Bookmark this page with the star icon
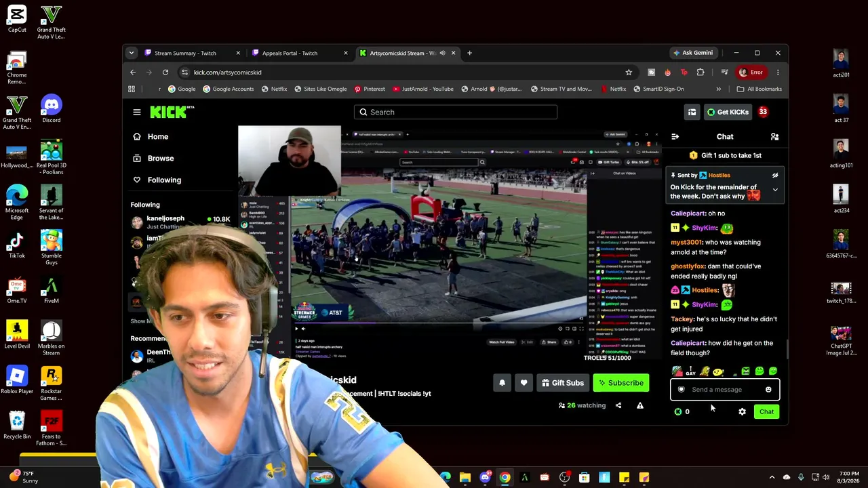This screenshot has width=868, height=488. click(x=629, y=73)
